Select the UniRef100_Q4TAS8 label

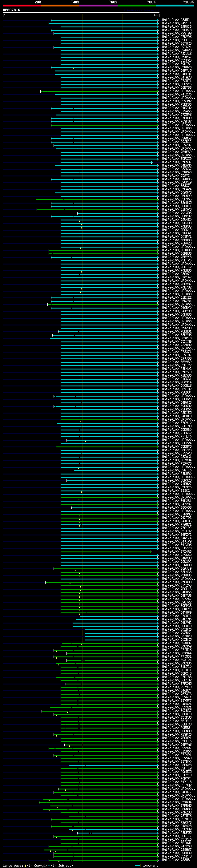click(176, 78)
